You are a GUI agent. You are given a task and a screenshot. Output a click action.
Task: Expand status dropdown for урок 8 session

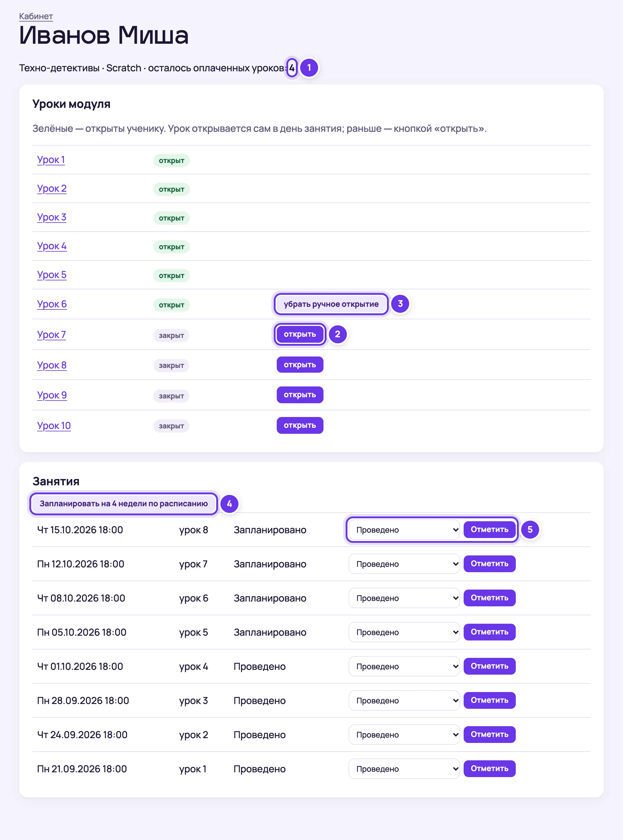404,530
